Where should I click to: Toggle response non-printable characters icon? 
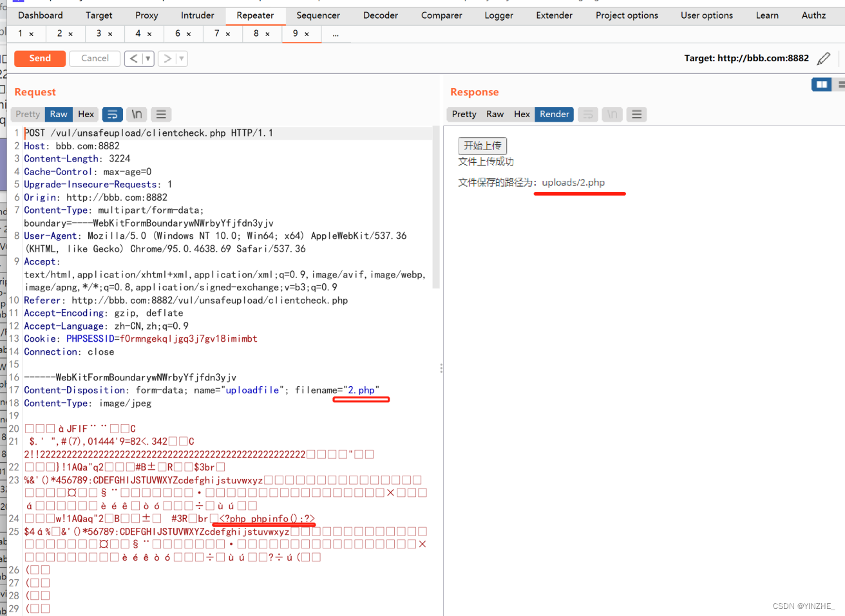[612, 115]
